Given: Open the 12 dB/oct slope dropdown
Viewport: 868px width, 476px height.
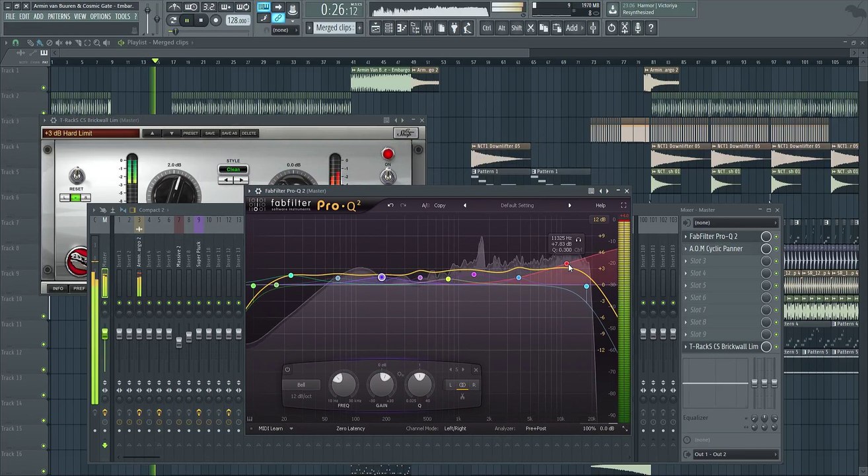Looking at the screenshot, I should [x=301, y=397].
